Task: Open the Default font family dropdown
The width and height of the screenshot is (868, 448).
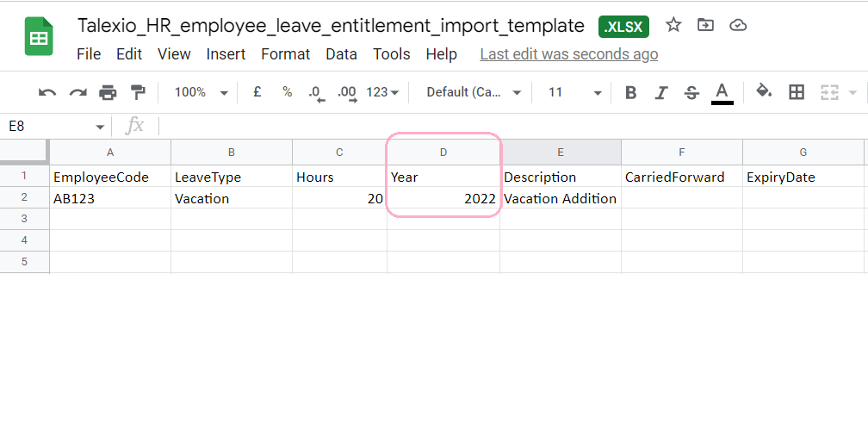Action: (474, 92)
